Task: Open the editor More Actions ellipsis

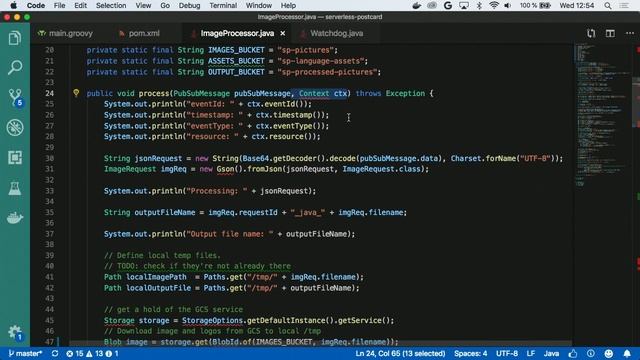Action: [630, 33]
